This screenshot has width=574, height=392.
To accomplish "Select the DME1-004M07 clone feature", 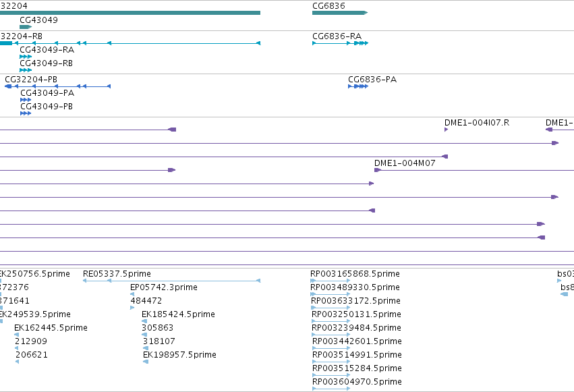I will (474, 170).
